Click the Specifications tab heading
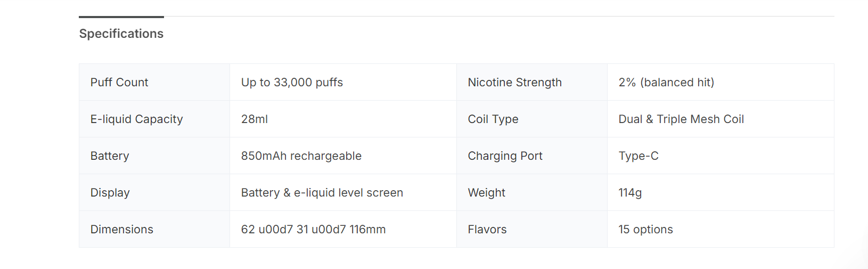 pyautogui.click(x=121, y=34)
